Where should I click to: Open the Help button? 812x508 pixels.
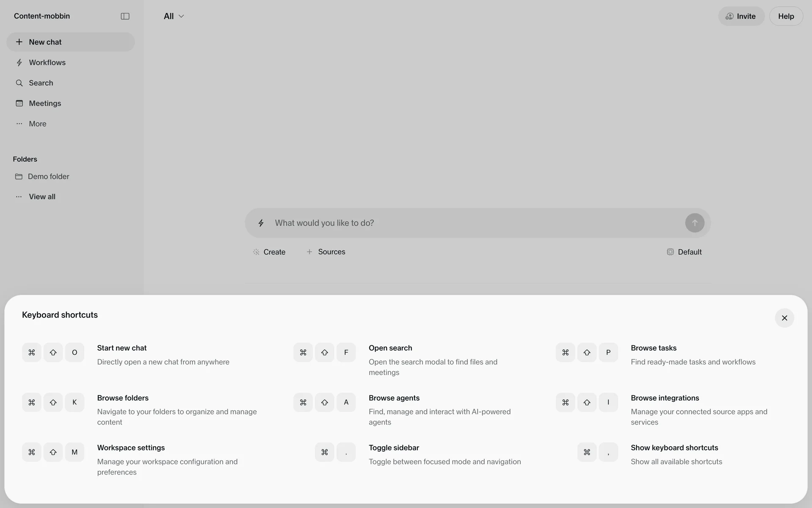786,16
